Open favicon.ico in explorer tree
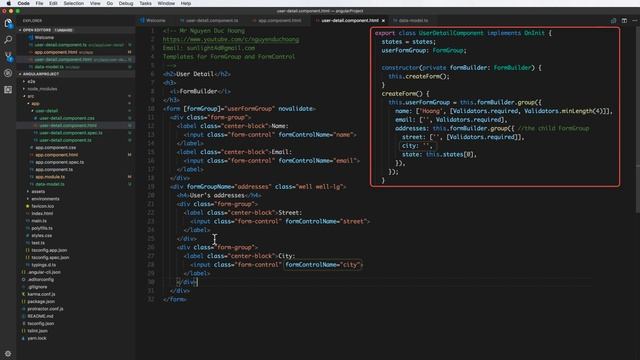The width and height of the screenshot is (640, 360). (x=42, y=206)
